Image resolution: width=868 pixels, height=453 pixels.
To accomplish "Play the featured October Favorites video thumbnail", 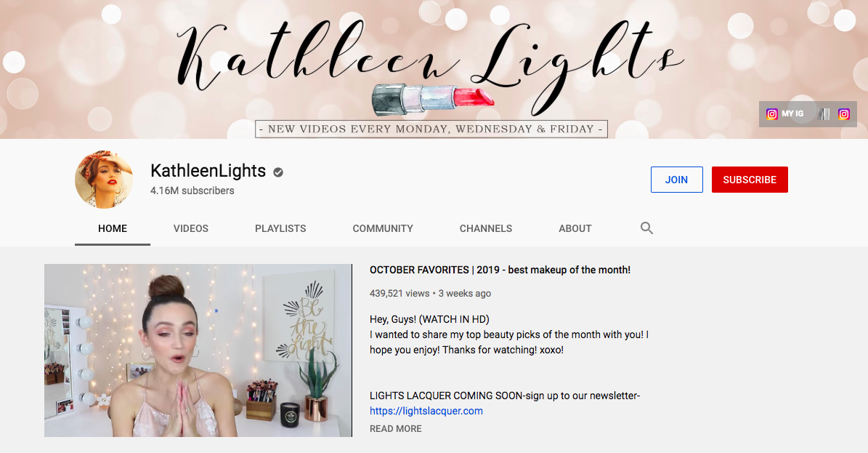I will [x=198, y=350].
